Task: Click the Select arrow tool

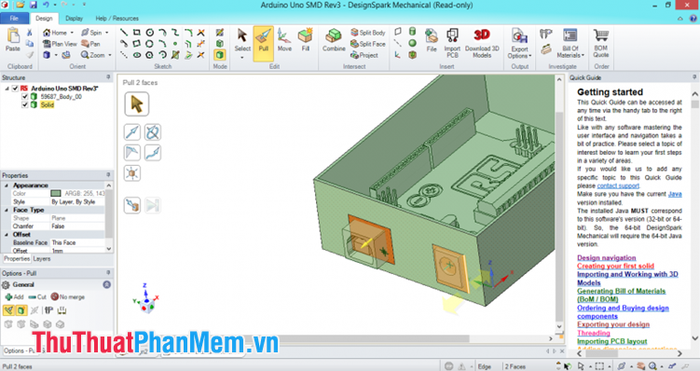Action: pyautogui.click(x=242, y=40)
